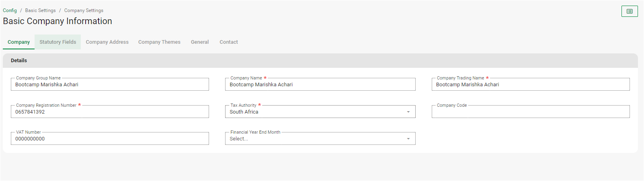This screenshot has width=644, height=181.
Task: Open the Company Address tab
Action: [x=107, y=42]
